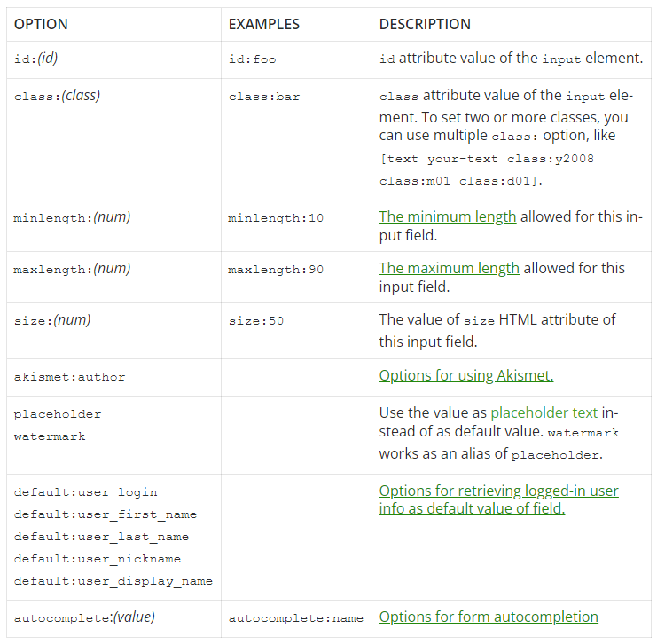
Task: Click the DESCRIPTION column header
Action: [425, 25]
